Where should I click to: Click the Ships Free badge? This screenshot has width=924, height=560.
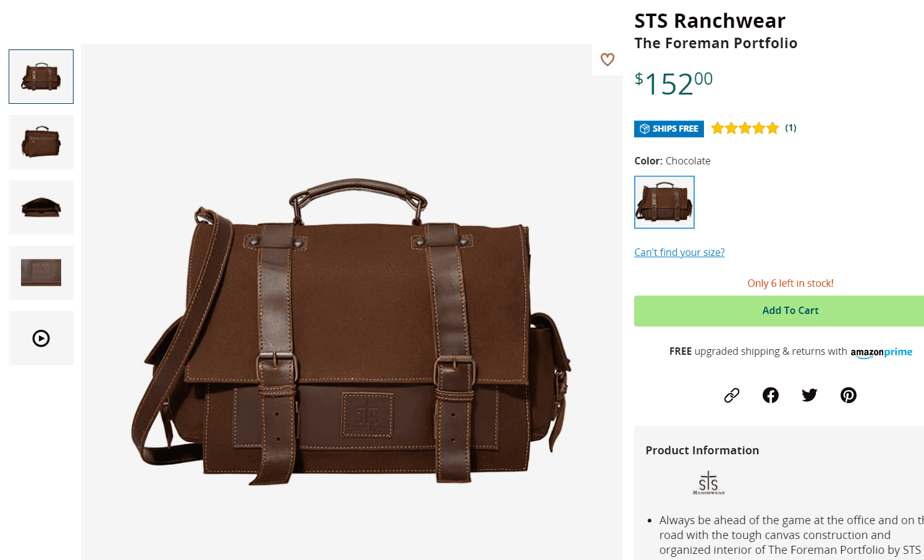(x=669, y=129)
